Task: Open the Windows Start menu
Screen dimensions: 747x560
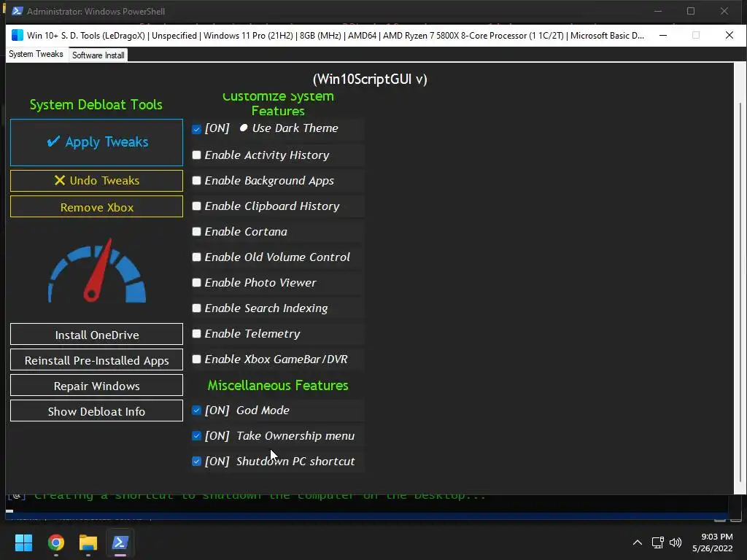Action: tap(23, 542)
